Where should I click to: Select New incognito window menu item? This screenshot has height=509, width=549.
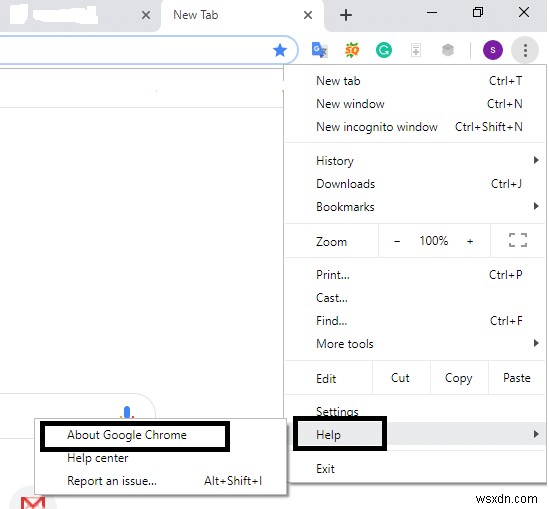(x=415, y=127)
